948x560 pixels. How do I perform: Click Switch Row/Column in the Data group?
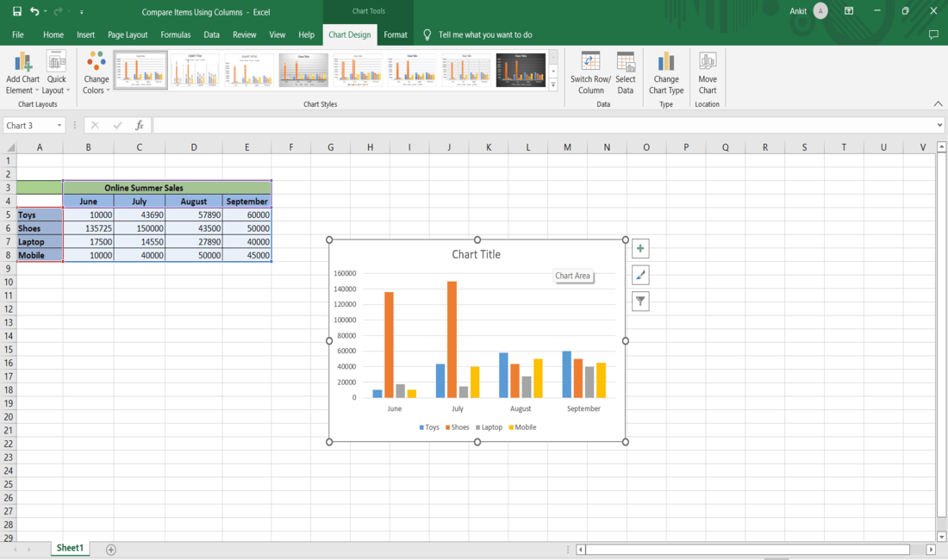pos(590,73)
